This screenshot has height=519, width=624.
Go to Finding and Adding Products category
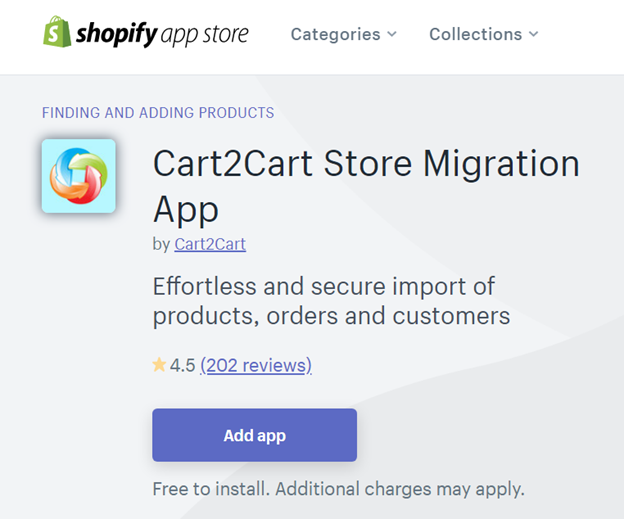tap(158, 113)
